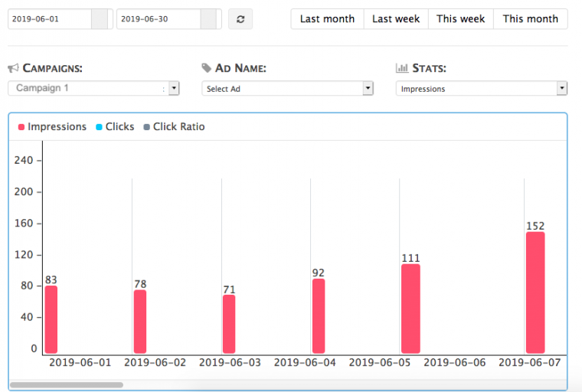Click the 200 y-axis value
Image resolution: width=582 pixels, height=392 pixels.
(x=24, y=191)
